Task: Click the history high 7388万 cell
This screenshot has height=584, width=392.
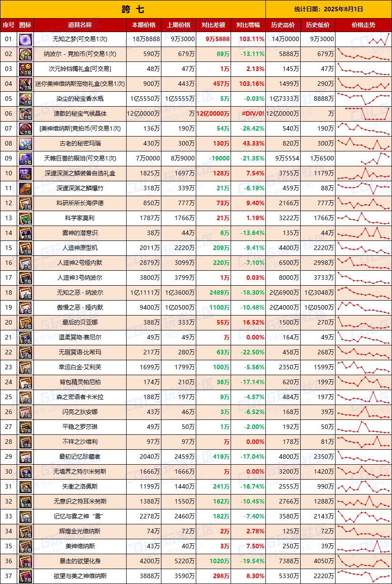Action: coord(283,561)
